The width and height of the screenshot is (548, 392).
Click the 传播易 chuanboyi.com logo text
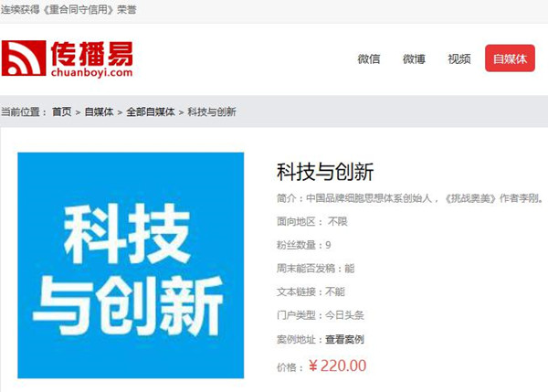tap(92, 58)
